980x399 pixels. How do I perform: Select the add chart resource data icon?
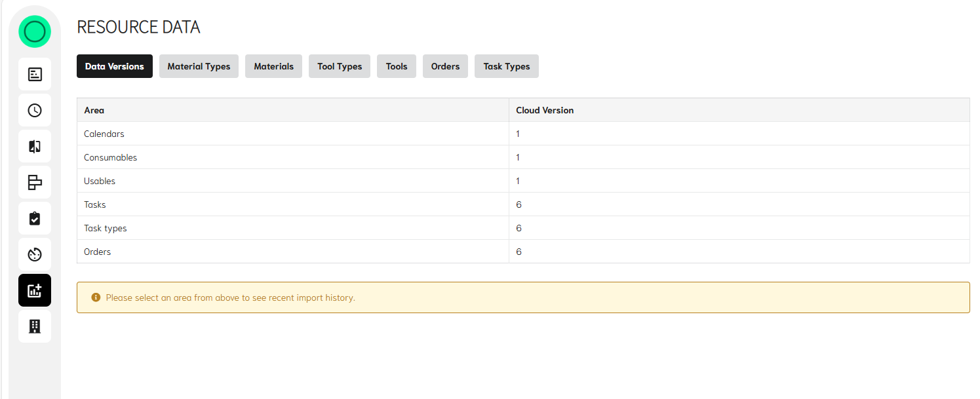click(35, 290)
